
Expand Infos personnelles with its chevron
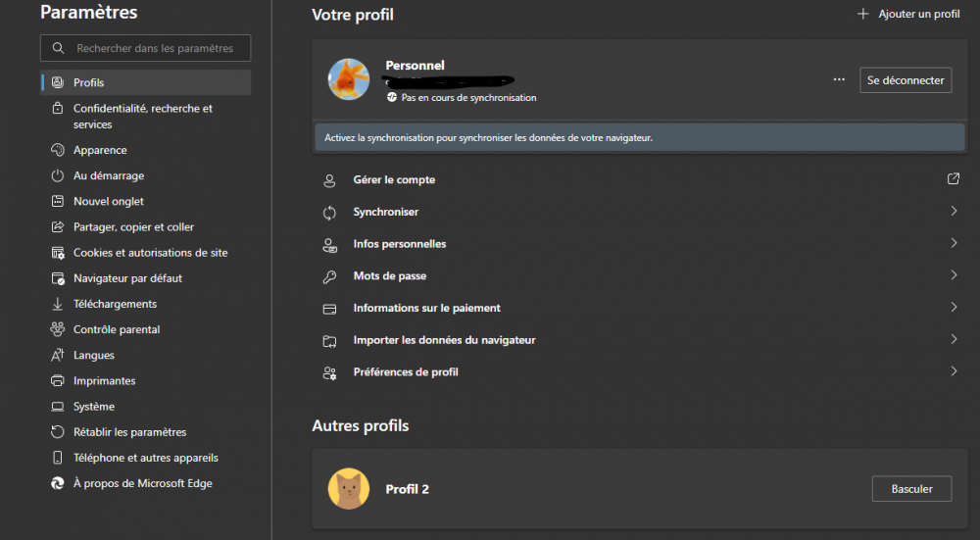(x=954, y=242)
